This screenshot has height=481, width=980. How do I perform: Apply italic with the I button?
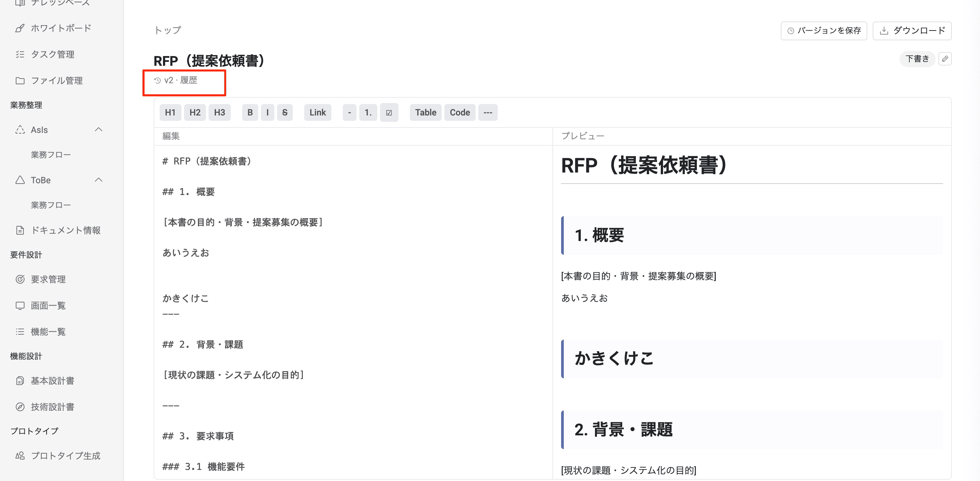point(267,112)
